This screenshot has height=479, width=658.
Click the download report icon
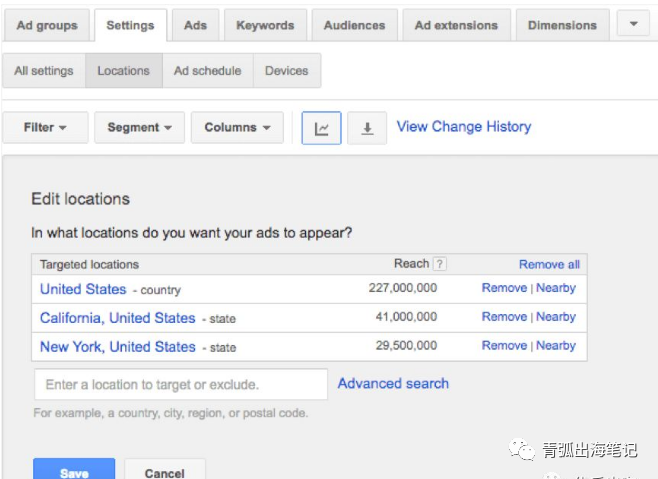(367, 128)
